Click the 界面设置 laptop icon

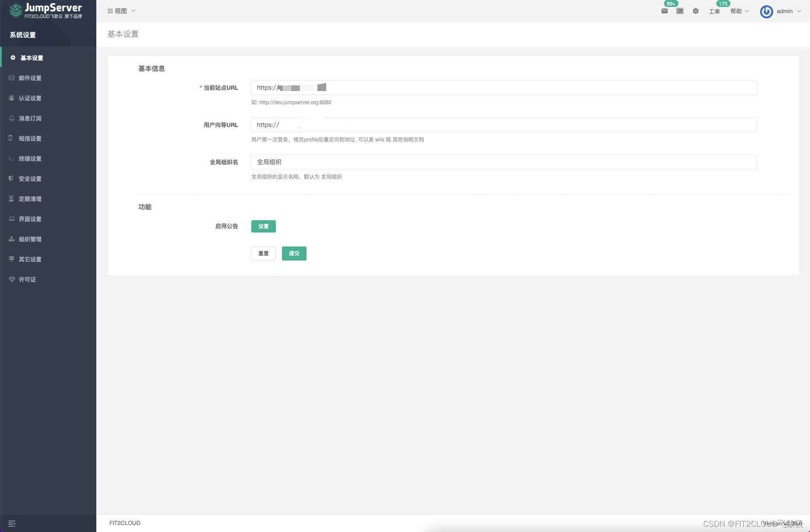pyautogui.click(x=11, y=219)
